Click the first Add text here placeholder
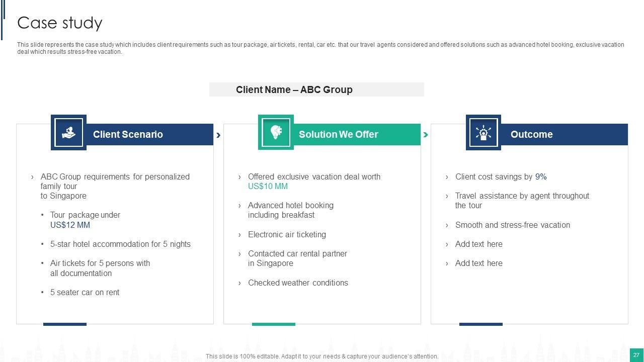The image size is (644, 362). (x=478, y=244)
